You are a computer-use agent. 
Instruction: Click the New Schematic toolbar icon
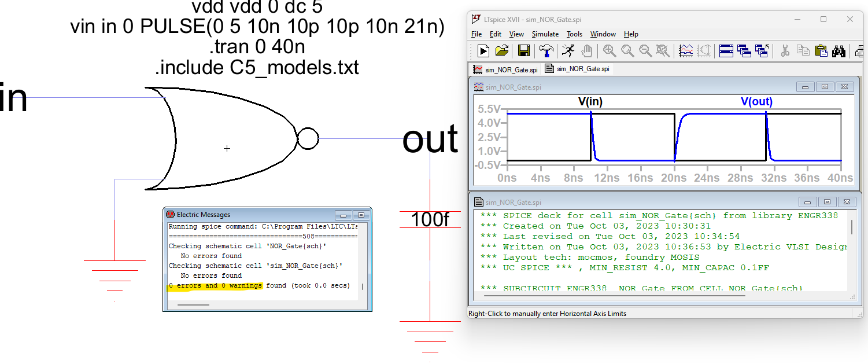(483, 51)
